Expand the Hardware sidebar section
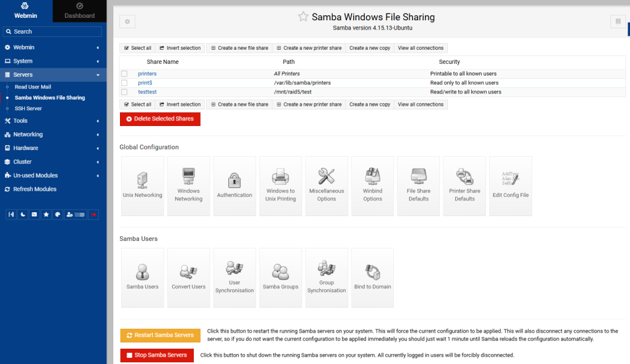630x364 pixels. 53,148
